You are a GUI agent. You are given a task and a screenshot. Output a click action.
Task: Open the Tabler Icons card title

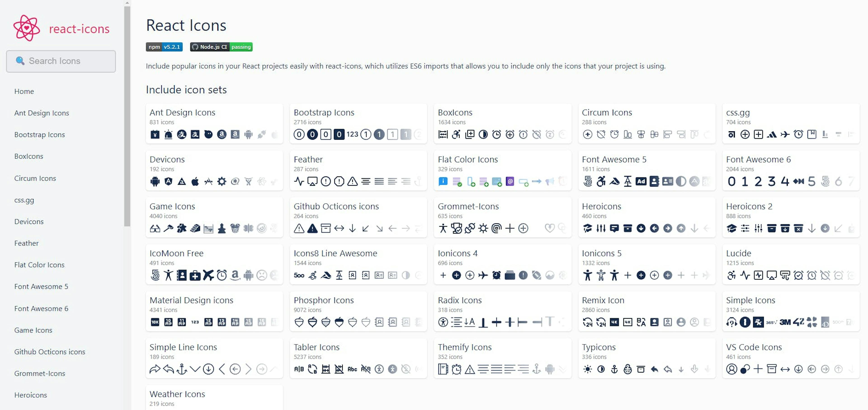tap(316, 347)
